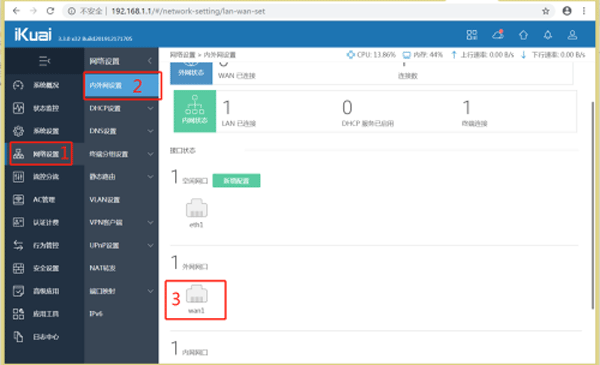The height and width of the screenshot is (365, 600).
Task: Select the wan1 port icon
Action: click(197, 294)
